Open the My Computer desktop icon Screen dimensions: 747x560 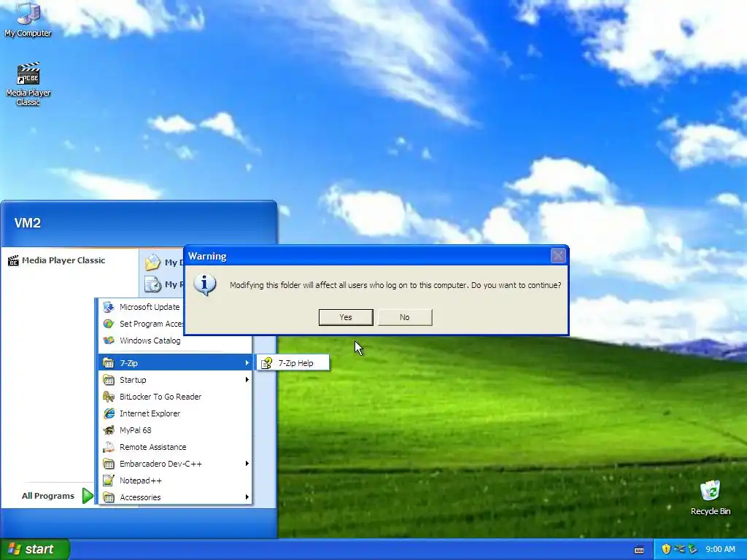click(28, 19)
